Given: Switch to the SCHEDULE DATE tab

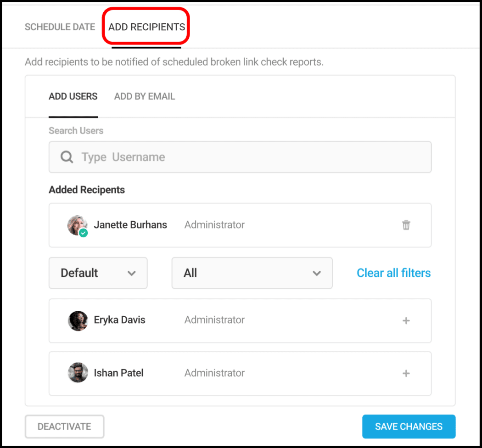Looking at the screenshot, I should (x=60, y=27).
